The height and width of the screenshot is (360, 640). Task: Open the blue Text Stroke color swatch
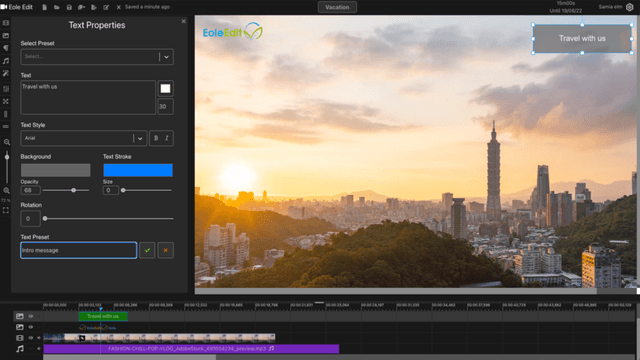(x=138, y=170)
